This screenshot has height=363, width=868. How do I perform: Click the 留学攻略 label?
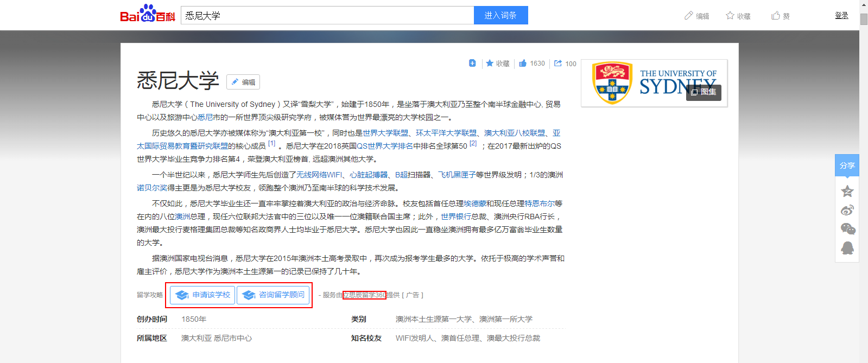(150, 295)
